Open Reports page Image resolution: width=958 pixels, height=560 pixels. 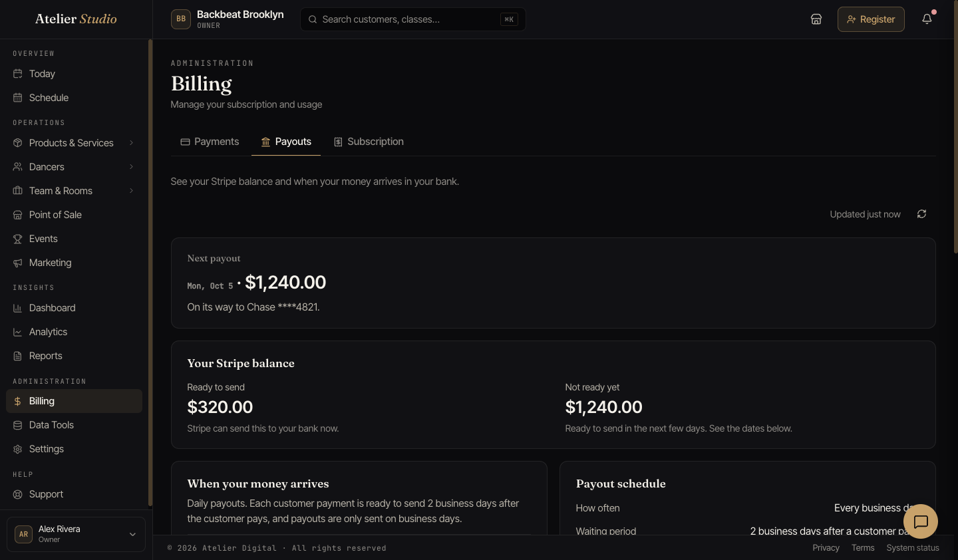75,356
